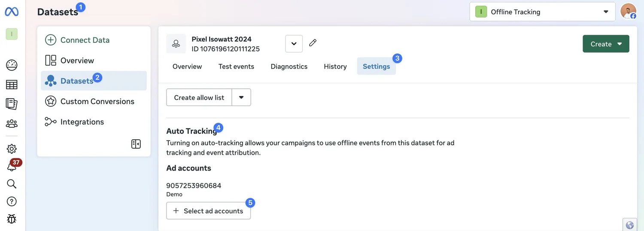This screenshot has width=644, height=231.
Task: Switch to the History tab
Action: 335,66
